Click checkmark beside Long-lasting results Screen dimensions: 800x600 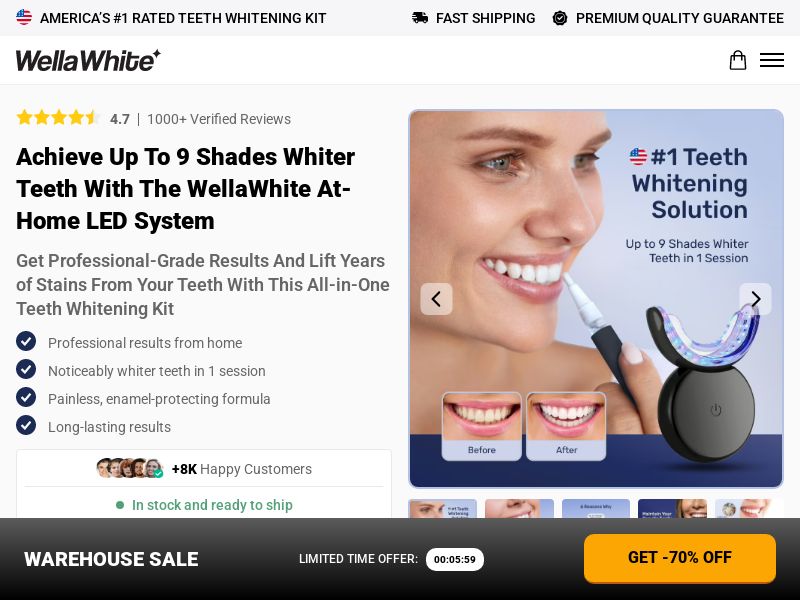pyautogui.click(x=26, y=426)
